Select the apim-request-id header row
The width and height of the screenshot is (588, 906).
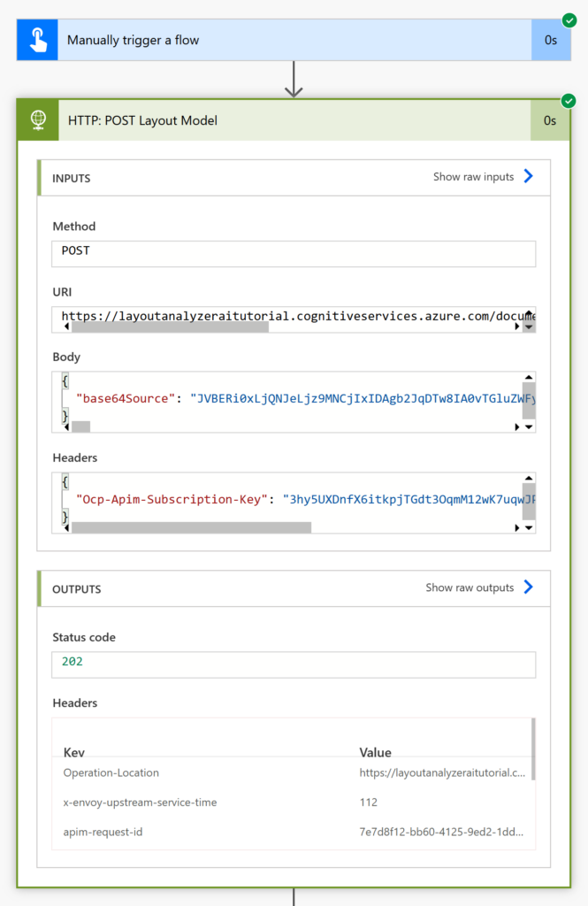pyautogui.click(x=294, y=832)
